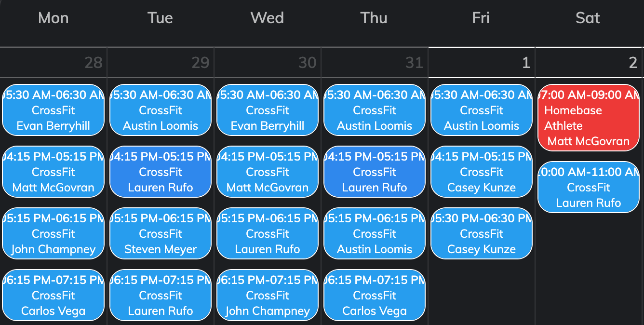The image size is (644, 325).
Task: Click Friday 5:30 PM Casey Kunze class
Action: click(482, 234)
